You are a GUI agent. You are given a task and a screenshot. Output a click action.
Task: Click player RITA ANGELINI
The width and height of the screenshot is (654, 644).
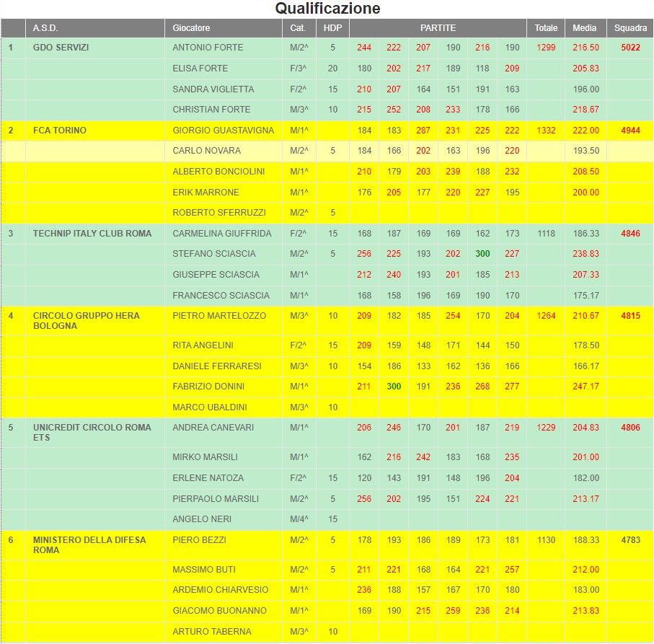pyautogui.click(x=203, y=345)
